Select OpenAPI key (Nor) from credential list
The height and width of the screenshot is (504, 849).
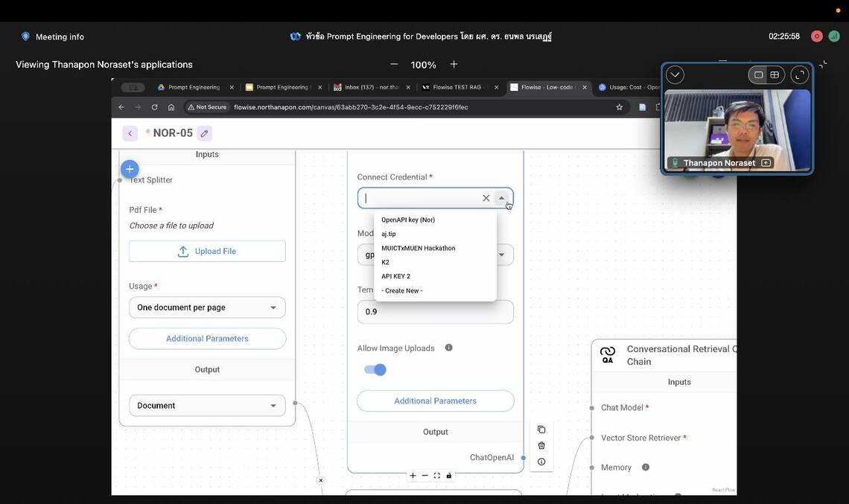[x=408, y=220]
